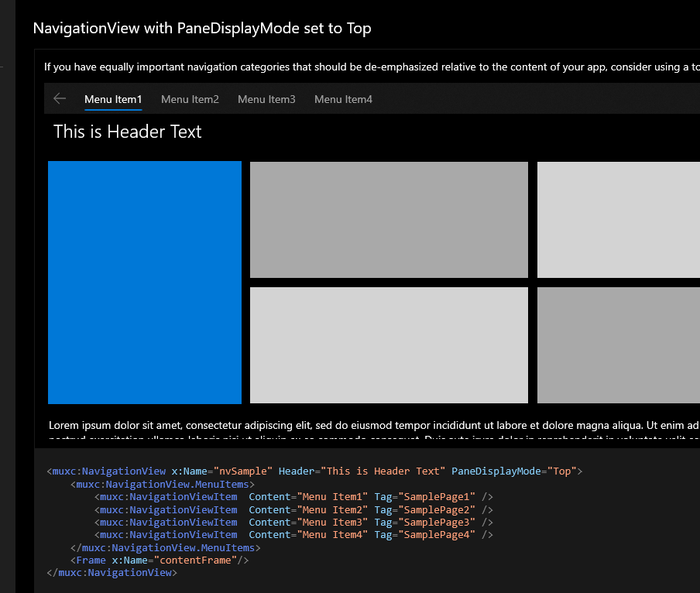This screenshot has height=593, width=700.
Task: Select the Menu Item4 navigation tab
Action: click(343, 99)
